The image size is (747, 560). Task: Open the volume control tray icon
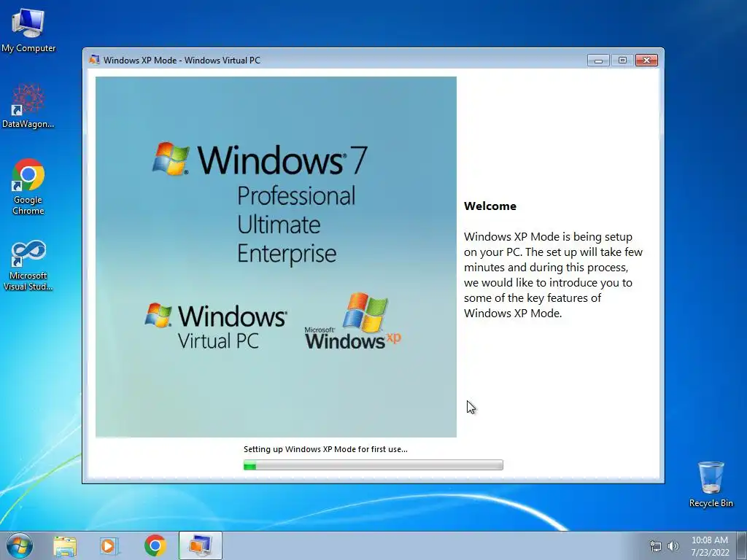tap(673, 547)
